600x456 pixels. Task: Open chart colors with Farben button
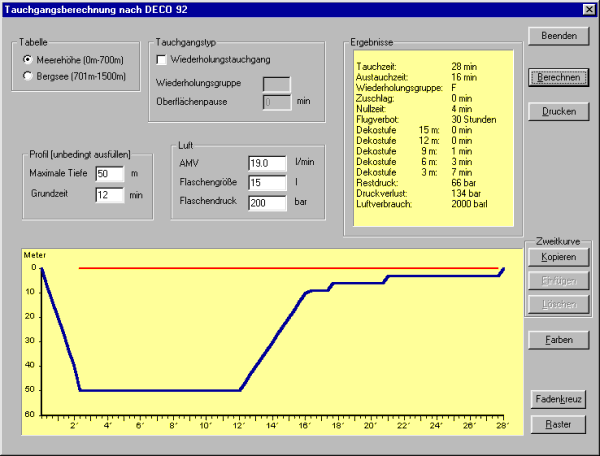[x=558, y=340]
